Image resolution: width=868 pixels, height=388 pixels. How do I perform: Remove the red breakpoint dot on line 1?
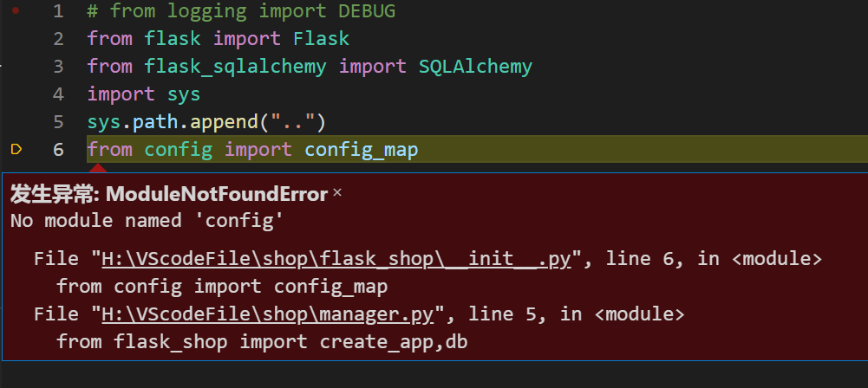click(x=16, y=10)
